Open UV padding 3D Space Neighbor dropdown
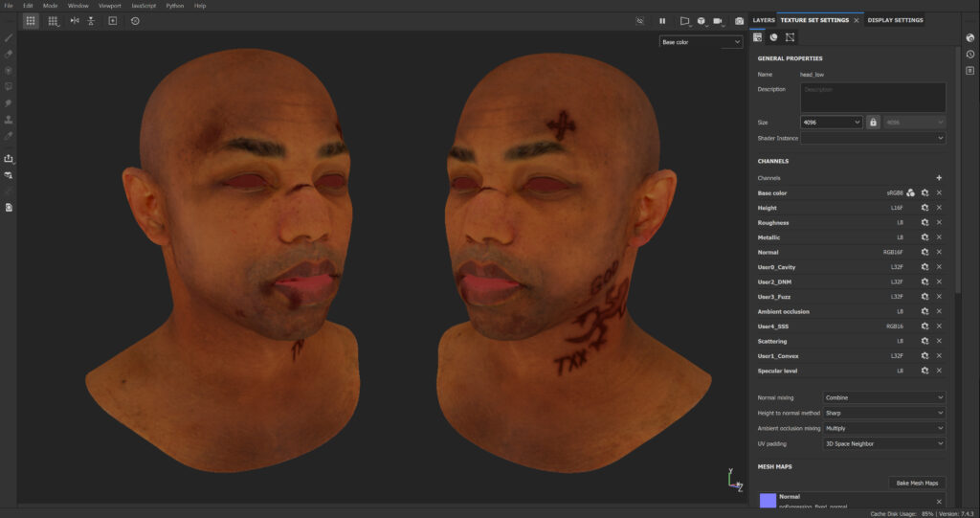 [883, 443]
